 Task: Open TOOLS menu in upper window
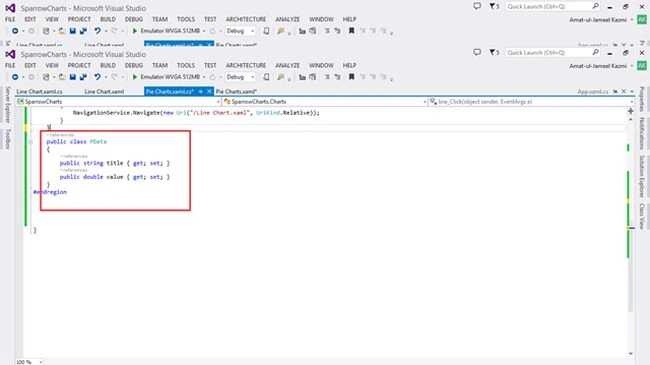click(186, 19)
